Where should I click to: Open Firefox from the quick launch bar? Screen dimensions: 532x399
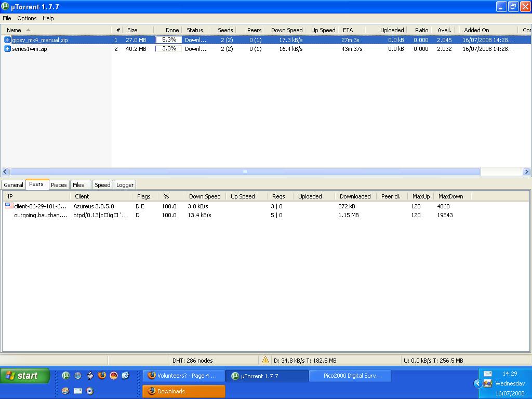(x=102, y=376)
